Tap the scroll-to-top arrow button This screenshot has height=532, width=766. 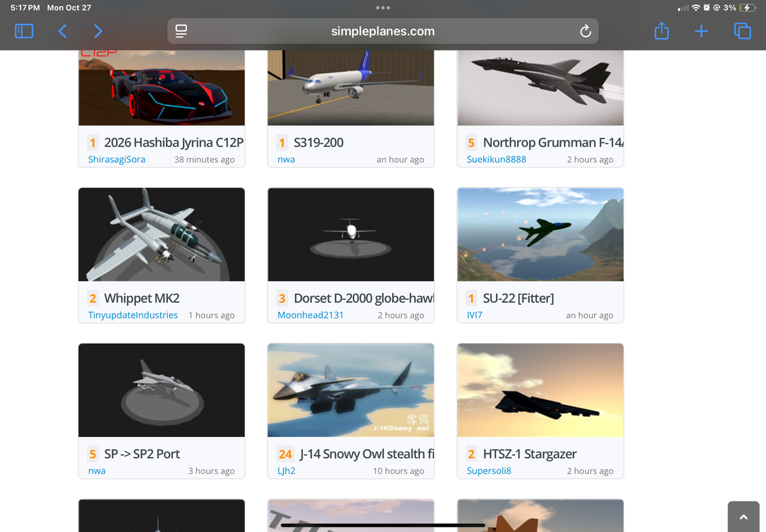(x=743, y=517)
